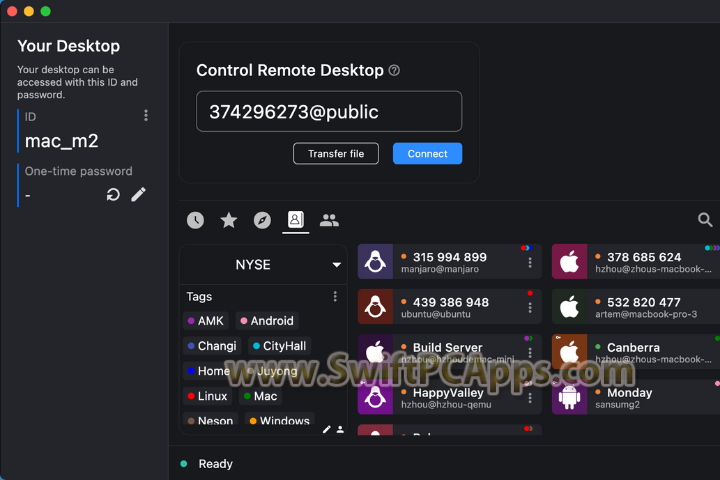Screen dimensions: 720x480
Task: Click the green window zoom button
Action: coord(45,11)
